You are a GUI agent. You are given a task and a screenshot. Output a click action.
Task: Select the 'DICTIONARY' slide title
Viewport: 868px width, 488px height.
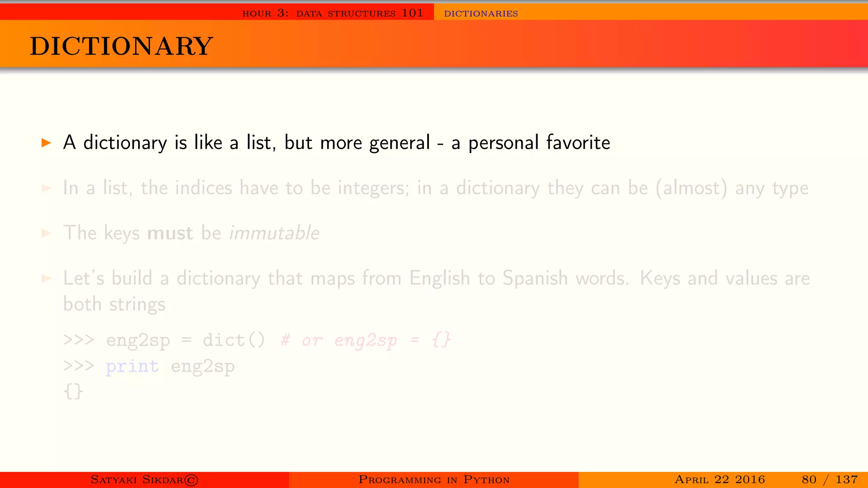coord(122,46)
